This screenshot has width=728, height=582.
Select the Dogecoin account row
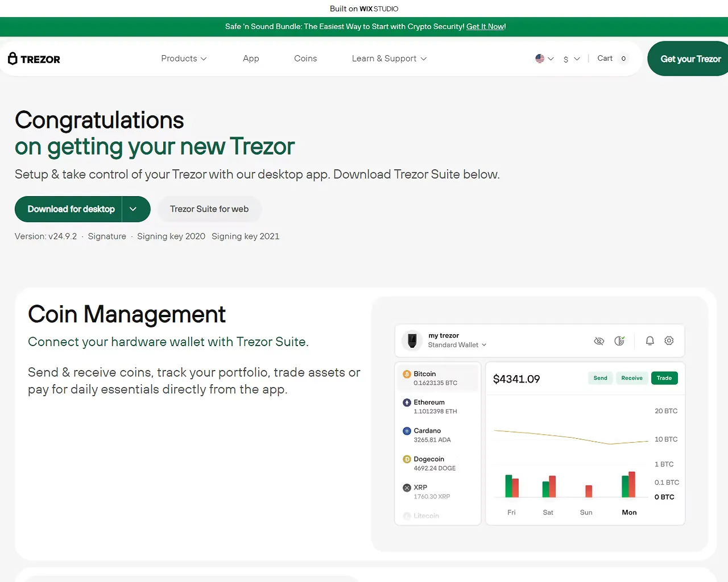pos(437,463)
